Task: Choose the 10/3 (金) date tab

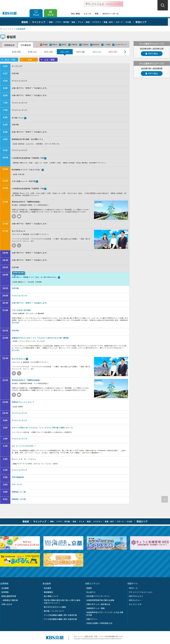Action: (x=81, y=52)
